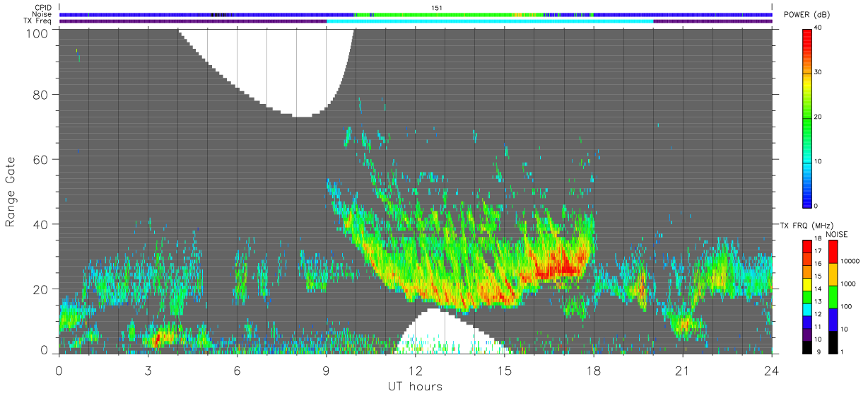
Task: Click the Noise row label at top left
Action: pyautogui.click(x=43, y=14)
